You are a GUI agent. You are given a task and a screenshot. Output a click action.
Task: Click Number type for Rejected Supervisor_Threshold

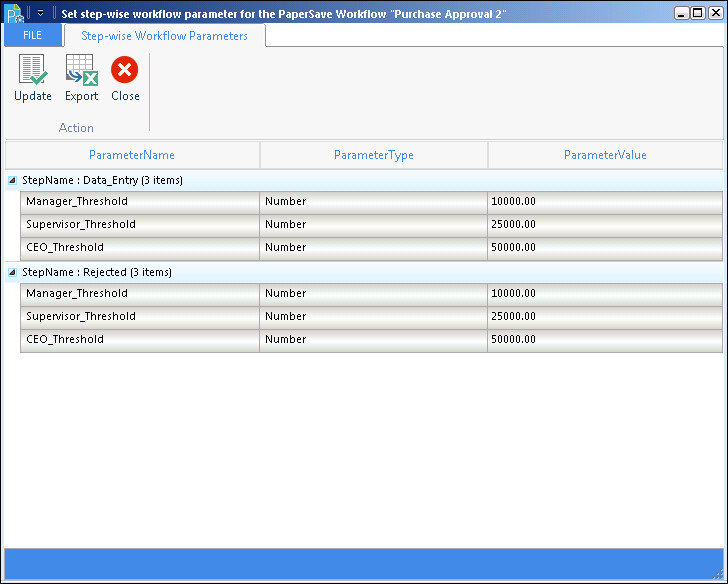(x=373, y=316)
